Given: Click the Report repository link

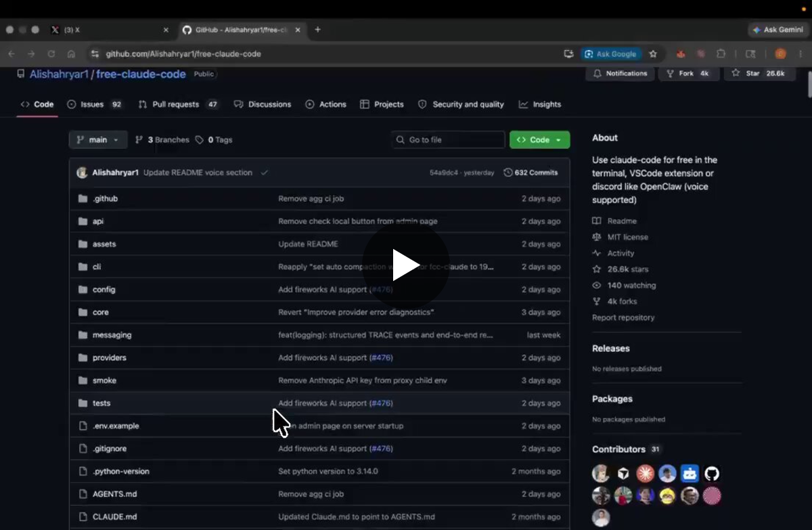Looking at the screenshot, I should pos(623,317).
